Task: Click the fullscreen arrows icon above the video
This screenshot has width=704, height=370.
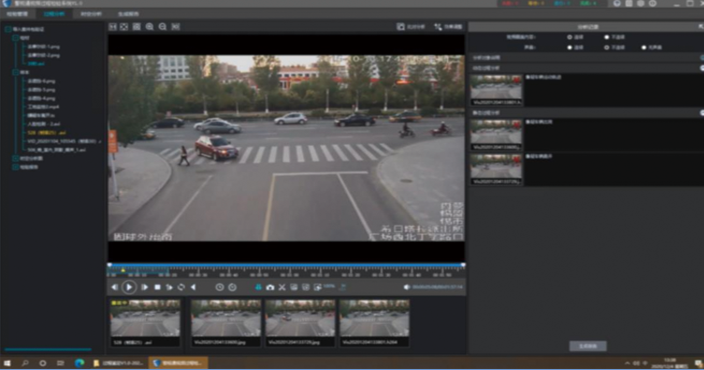Action: [124, 27]
